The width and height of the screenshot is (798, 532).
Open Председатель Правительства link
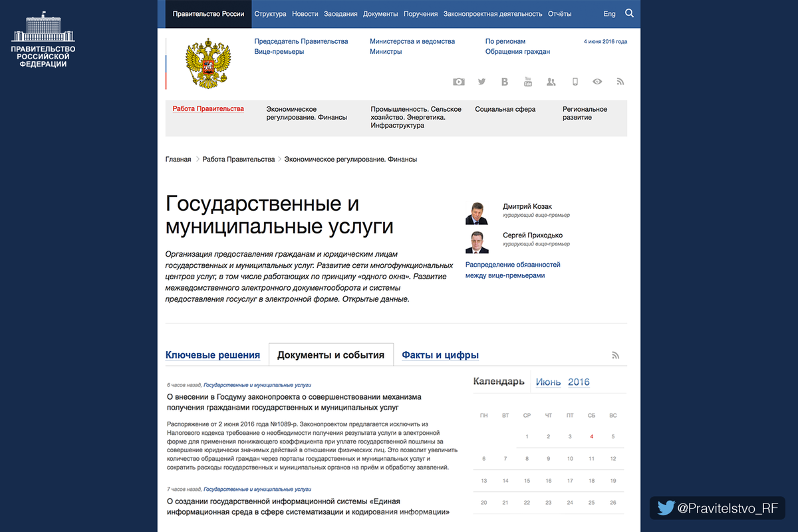click(x=301, y=41)
